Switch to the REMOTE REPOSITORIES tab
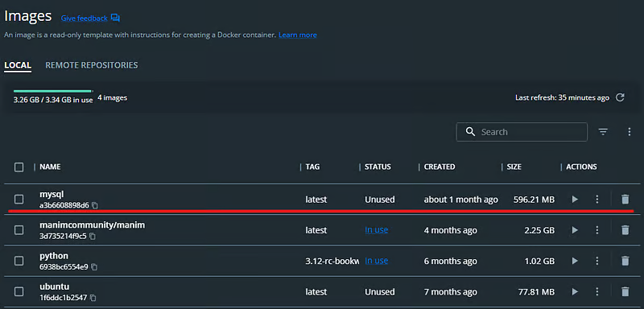644x309 pixels. 92,65
